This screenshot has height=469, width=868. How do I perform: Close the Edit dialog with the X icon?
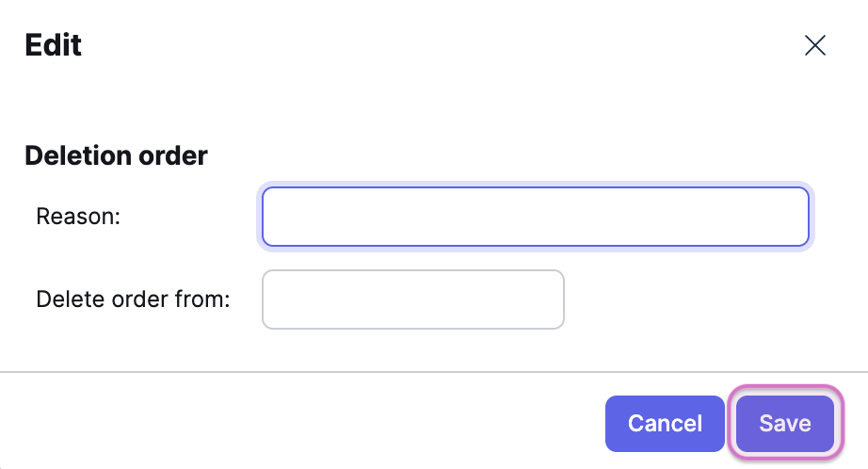tap(814, 45)
